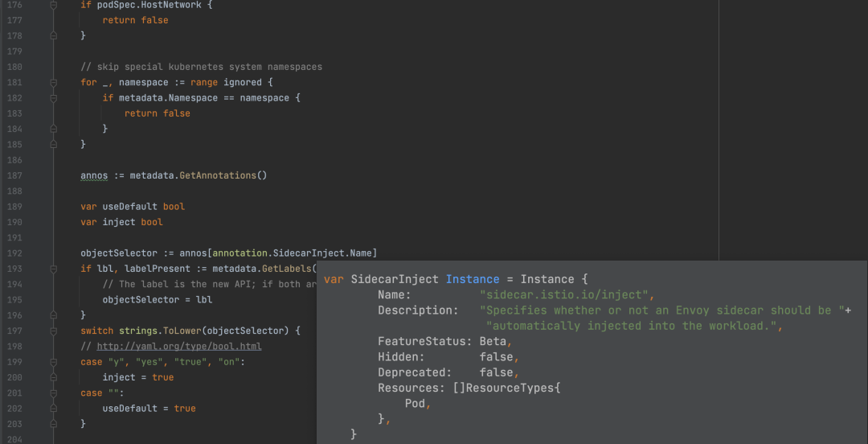Click "GetAnnotations" method call

[218, 175]
